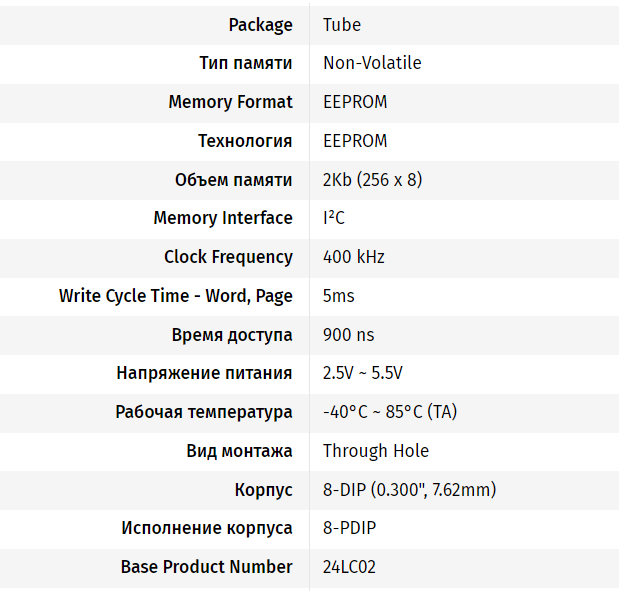Click the Non-Volatile memory type value
This screenshot has width=619, height=600.
point(372,63)
